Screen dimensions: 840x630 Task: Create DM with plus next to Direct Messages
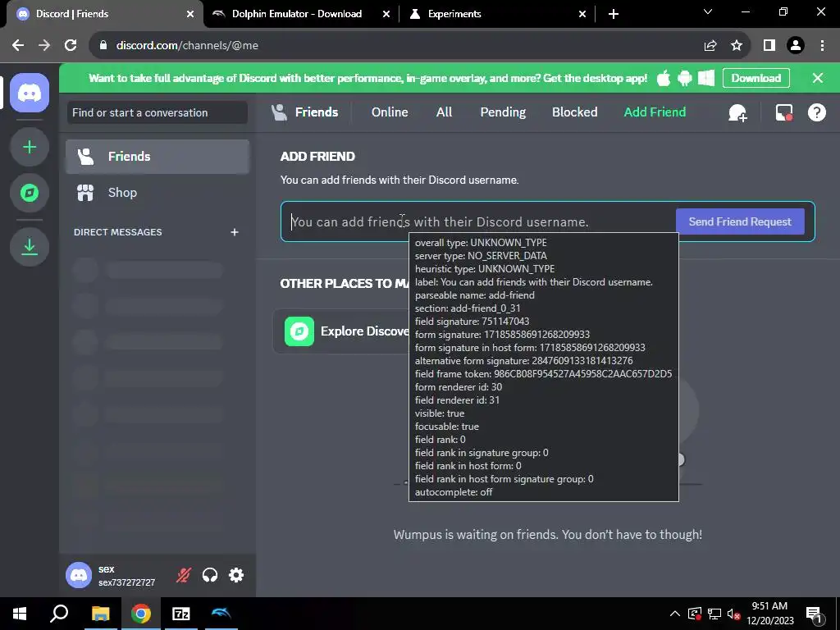[x=234, y=232]
